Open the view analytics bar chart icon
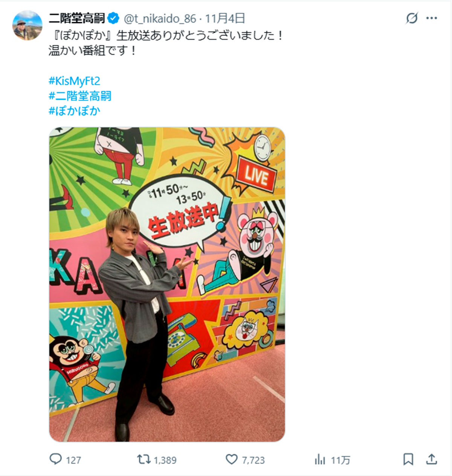The height and width of the screenshot is (476, 452). pyautogui.click(x=320, y=459)
